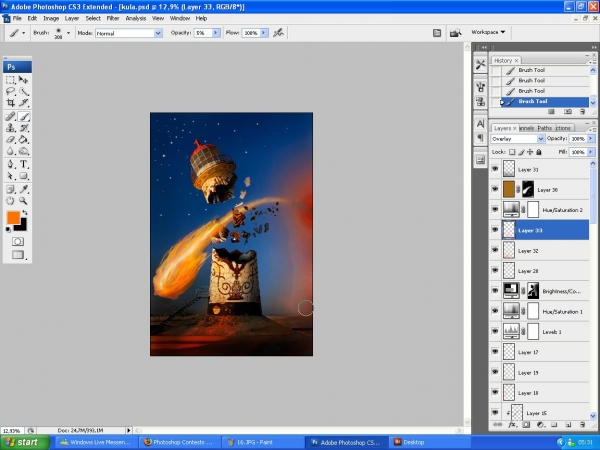Select the History Brush tool

coord(23,128)
